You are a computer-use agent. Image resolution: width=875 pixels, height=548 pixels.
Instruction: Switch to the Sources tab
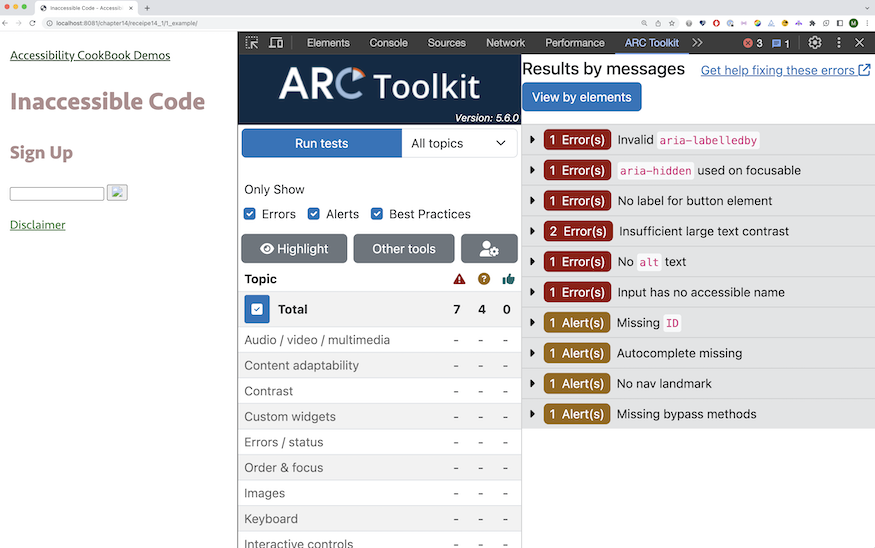[446, 43]
